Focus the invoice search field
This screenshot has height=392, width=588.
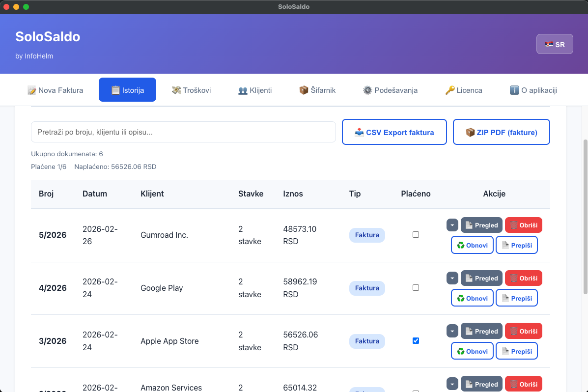pos(183,132)
